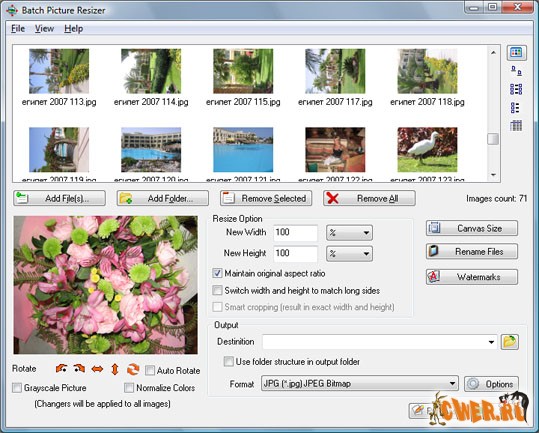Enable Auto Rotate checkbox
Viewport: 539px width, 433px height.
pos(150,370)
